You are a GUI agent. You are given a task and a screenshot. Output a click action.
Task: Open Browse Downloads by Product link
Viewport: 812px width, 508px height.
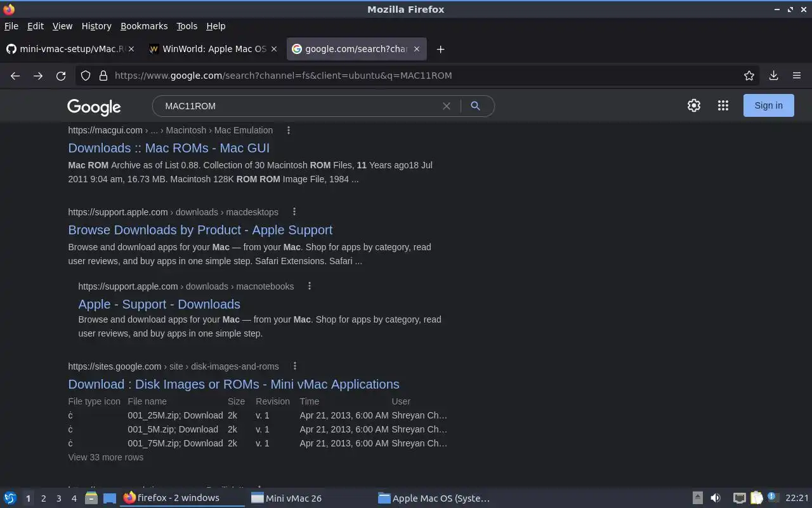point(200,230)
